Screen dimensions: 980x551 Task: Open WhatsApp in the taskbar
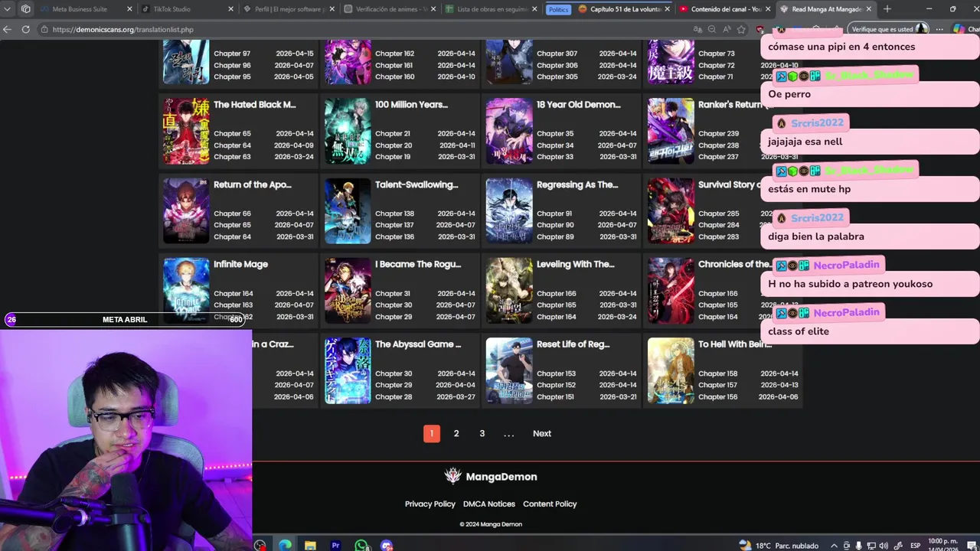pyautogui.click(x=361, y=546)
